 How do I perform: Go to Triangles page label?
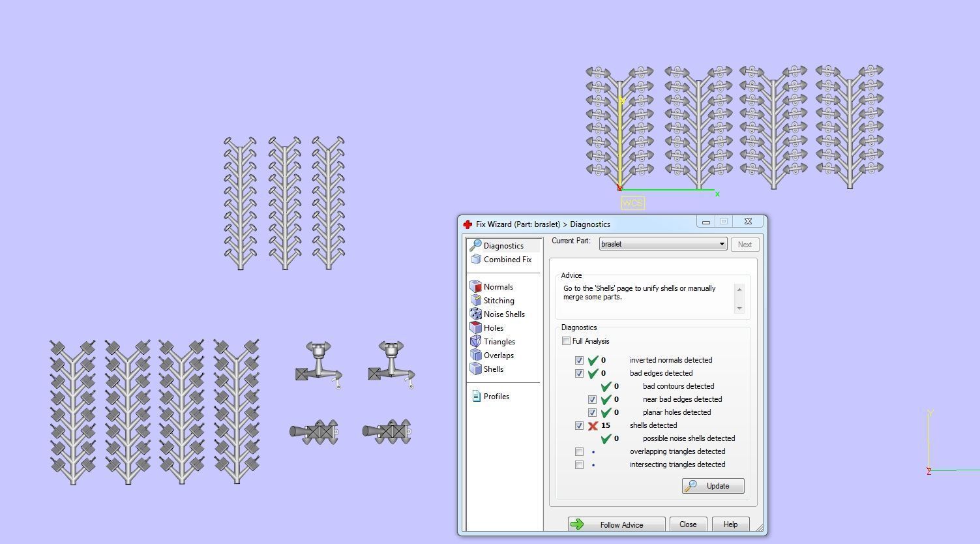click(x=499, y=342)
